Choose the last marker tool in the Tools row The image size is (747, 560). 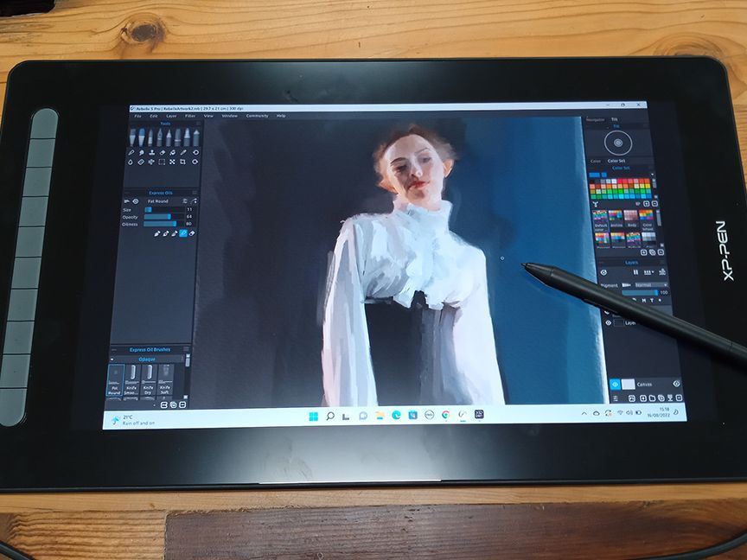(195, 137)
